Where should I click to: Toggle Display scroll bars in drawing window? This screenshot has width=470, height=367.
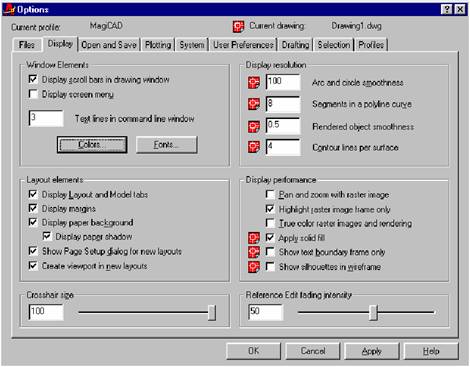point(33,79)
